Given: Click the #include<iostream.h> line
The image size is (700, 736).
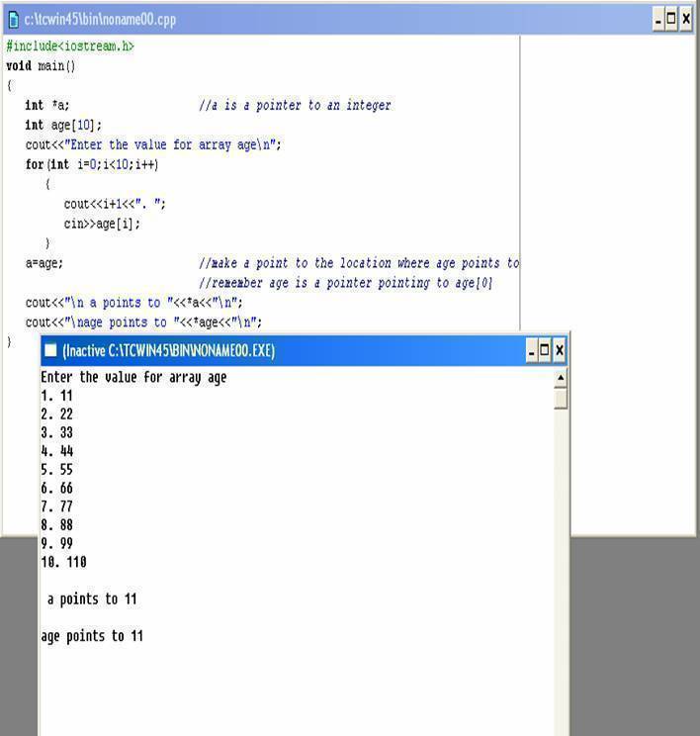Looking at the screenshot, I should tap(70, 46).
